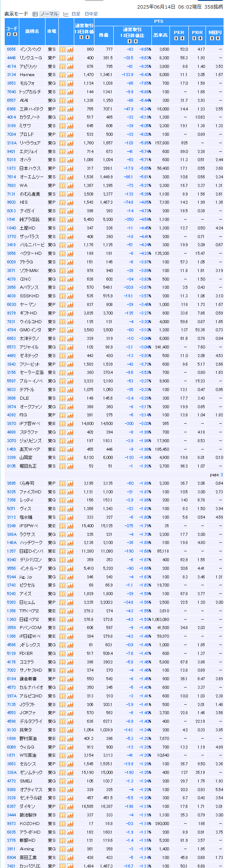Click the book icon for リベラウェア
This screenshot has width=230, height=868.
[62, 143]
